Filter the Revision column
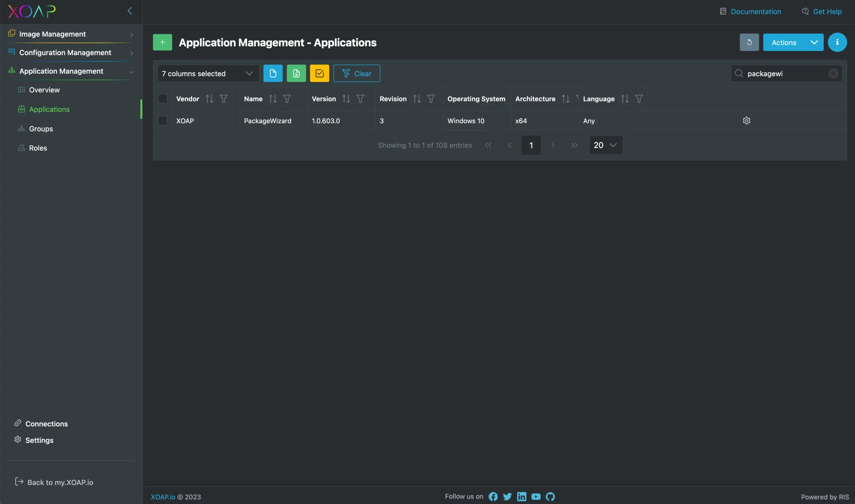855x504 pixels. point(431,99)
